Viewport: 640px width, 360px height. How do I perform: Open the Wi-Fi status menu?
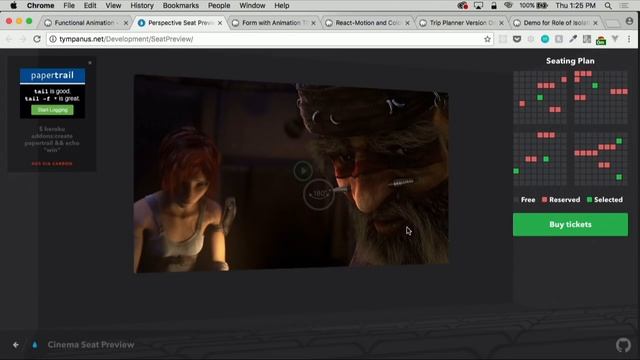[508, 6]
